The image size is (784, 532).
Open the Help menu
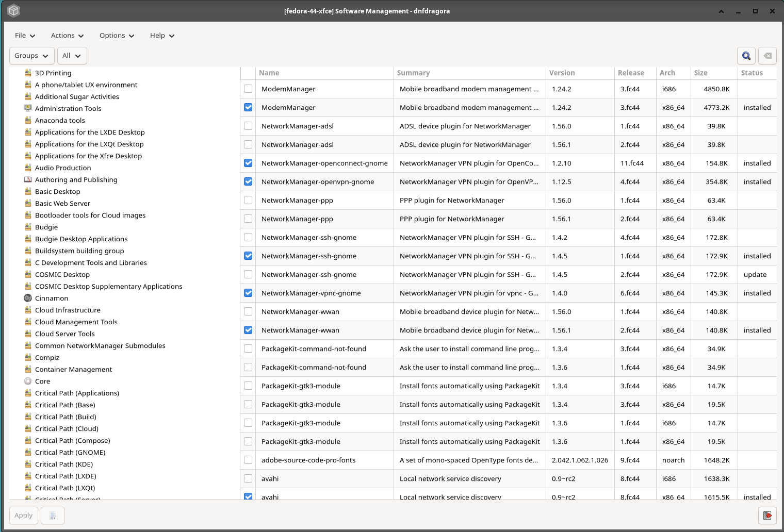[162, 36]
